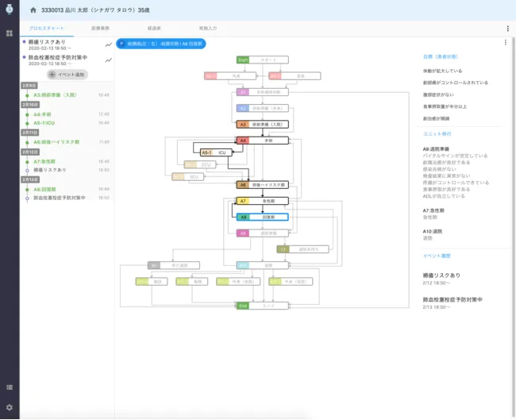
Task: Select A6:術後ハイリスク期 timeline entry
Action: [56, 142]
